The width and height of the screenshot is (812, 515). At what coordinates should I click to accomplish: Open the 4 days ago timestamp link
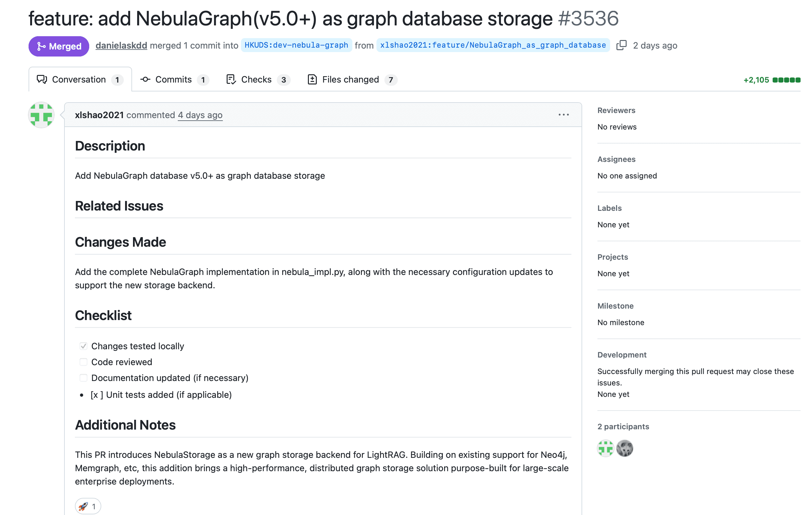(200, 115)
